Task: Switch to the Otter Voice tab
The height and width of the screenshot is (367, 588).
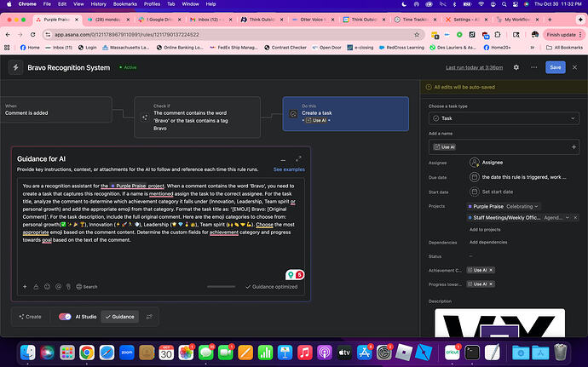Action: 312,20
